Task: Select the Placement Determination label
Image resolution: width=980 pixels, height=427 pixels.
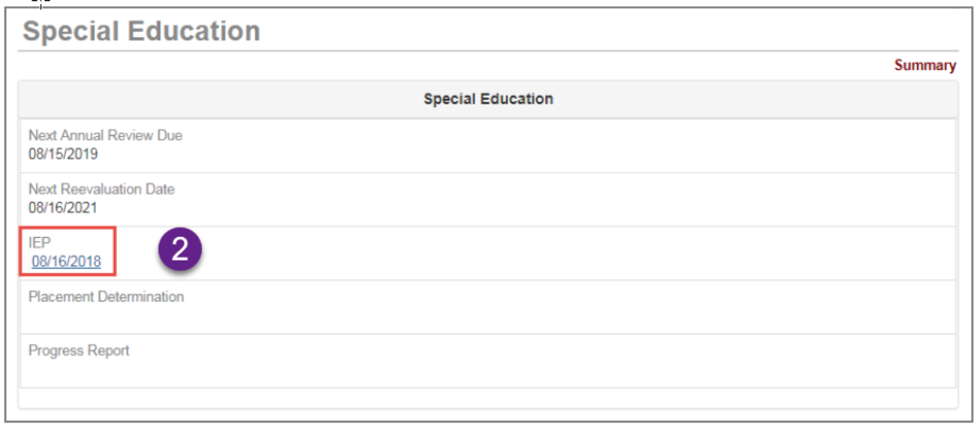Action: pyautogui.click(x=106, y=297)
